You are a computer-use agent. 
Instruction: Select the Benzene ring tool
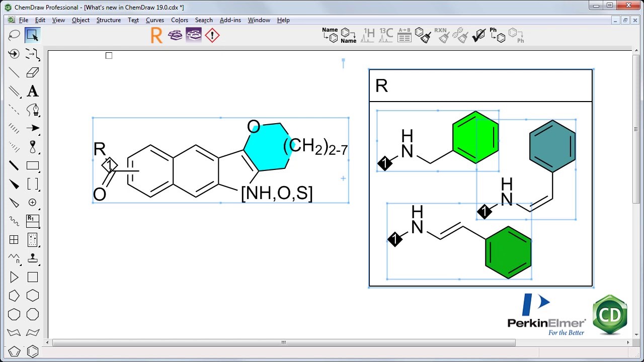tap(33, 351)
